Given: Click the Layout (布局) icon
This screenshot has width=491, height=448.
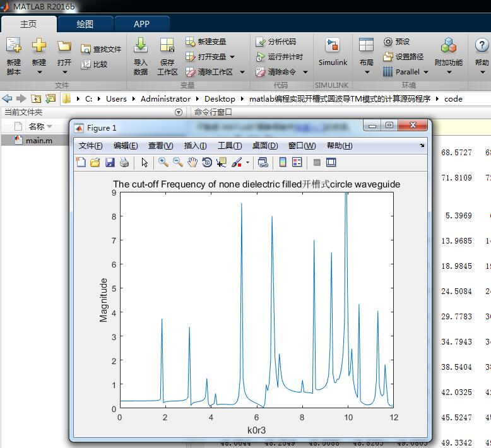Looking at the screenshot, I should click(x=366, y=45).
